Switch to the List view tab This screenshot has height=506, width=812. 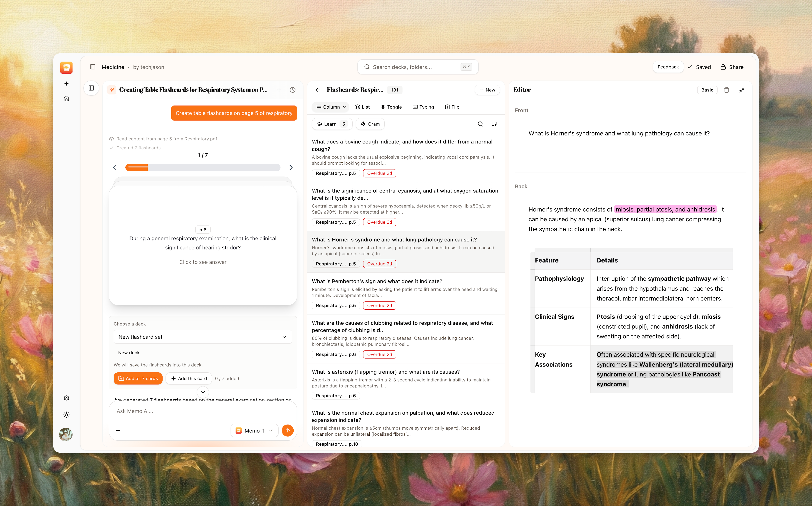[362, 107]
